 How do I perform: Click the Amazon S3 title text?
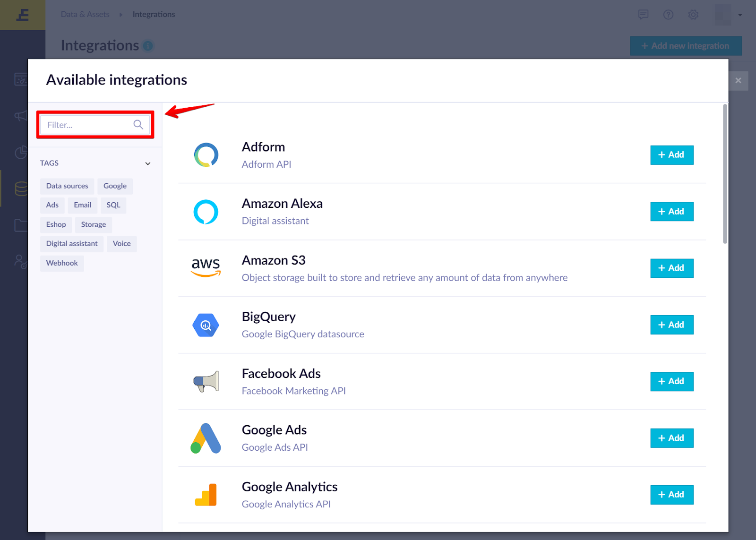pyautogui.click(x=274, y=260)
